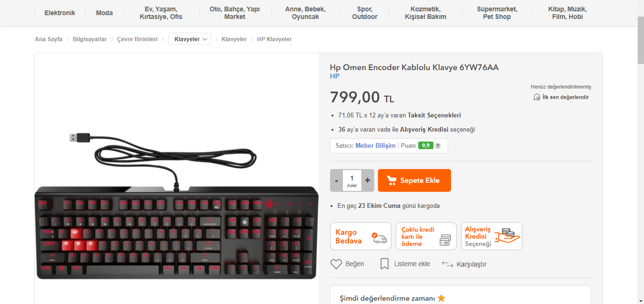Open Çoklu kredi kartı ile ödeme badge
The height and width of the screenshot is (304, 644).
pos(426,236)
